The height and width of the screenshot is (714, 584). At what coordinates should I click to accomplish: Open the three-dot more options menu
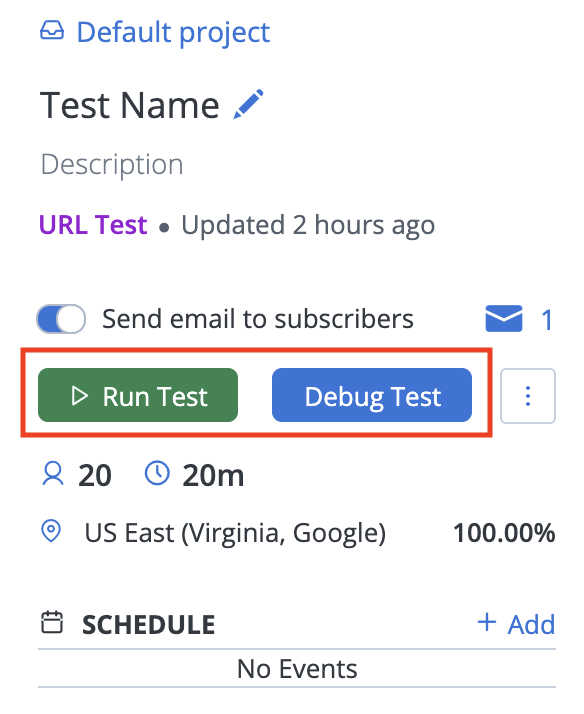click(528, 396)
